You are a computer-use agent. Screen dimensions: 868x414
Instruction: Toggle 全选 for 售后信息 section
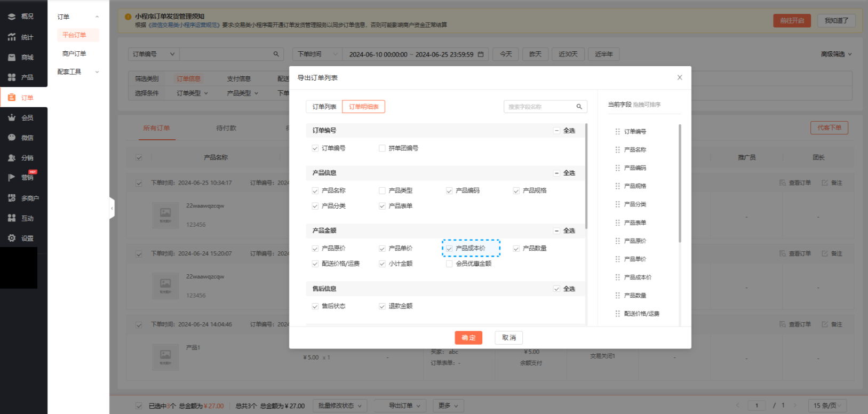[x=556, y=289]
